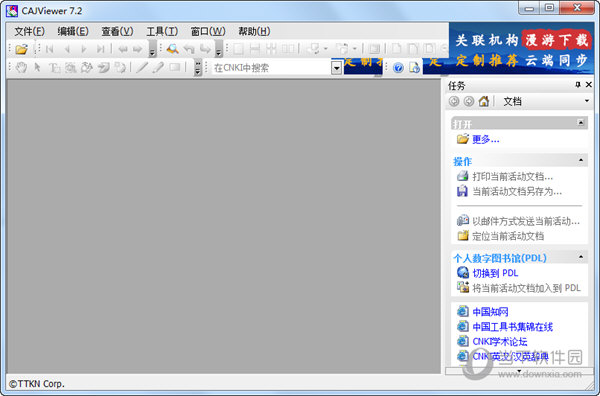Select the pencil highlight annotation tool
The image size is (600, 396).
[x=158, y=68]
